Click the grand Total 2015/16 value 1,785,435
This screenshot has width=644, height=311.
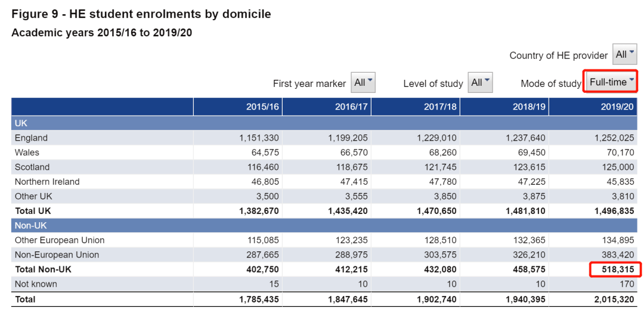259,299
